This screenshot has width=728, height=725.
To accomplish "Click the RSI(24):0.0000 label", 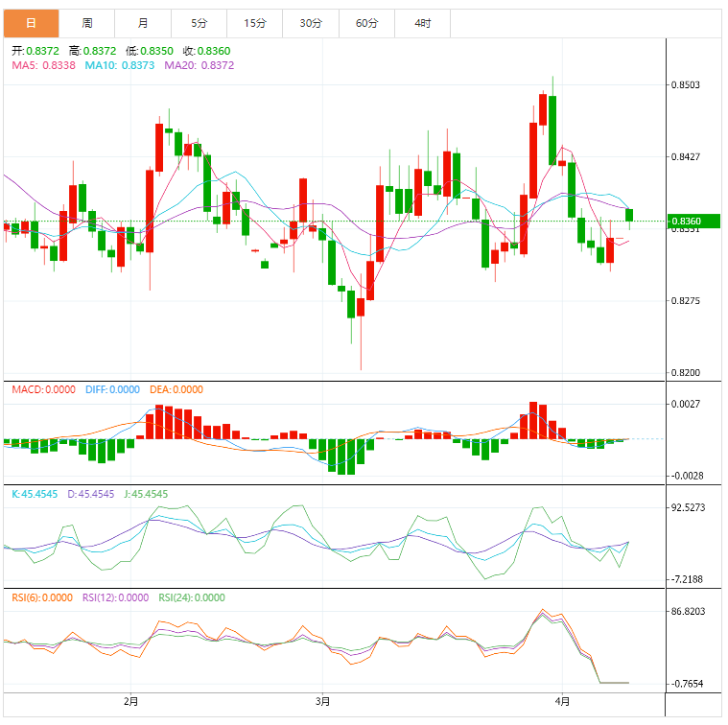I will pyautogui.click(x=192, y=597).
